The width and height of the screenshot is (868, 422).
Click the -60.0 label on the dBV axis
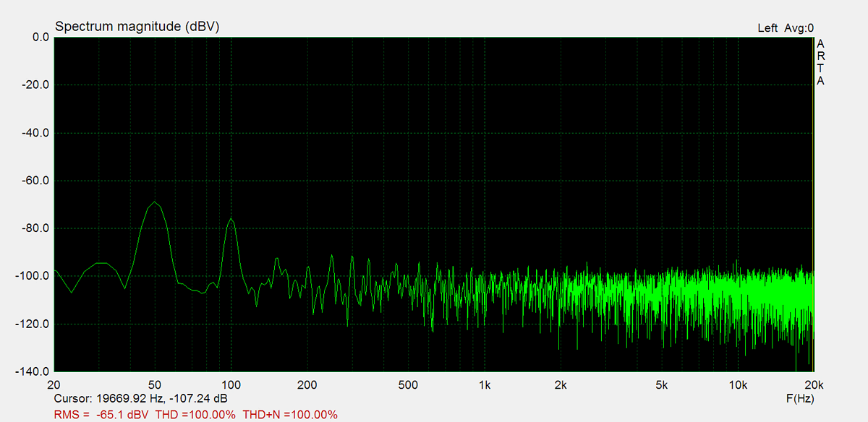point(35,181)
